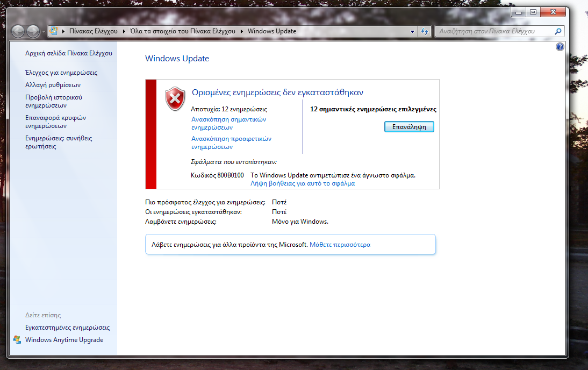588x370 pixels.
Task: Select Windows Update breadcrumb
Action: coord(272,31)
